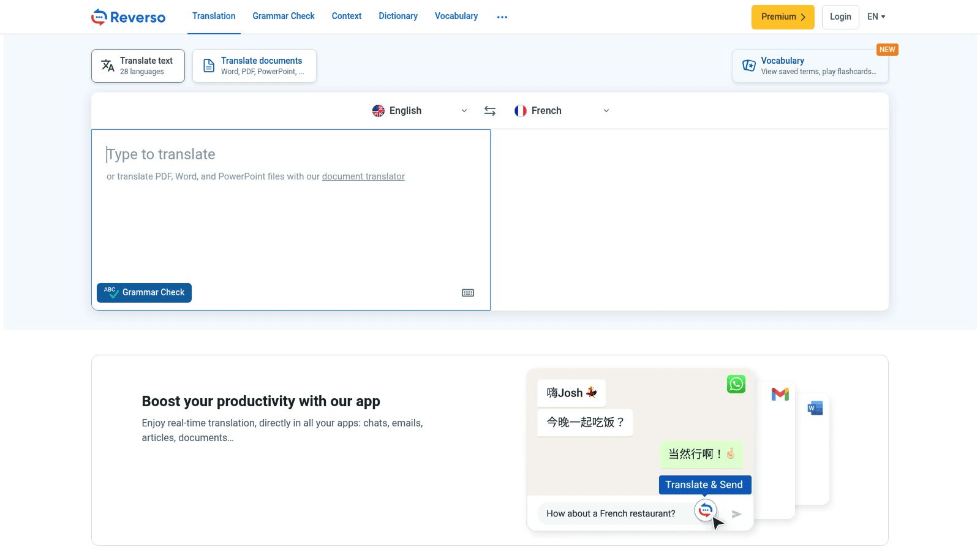The width and height of the screenshot is (980, 552).
Task: Click the Reverso logo
Action: click(128, 17)
